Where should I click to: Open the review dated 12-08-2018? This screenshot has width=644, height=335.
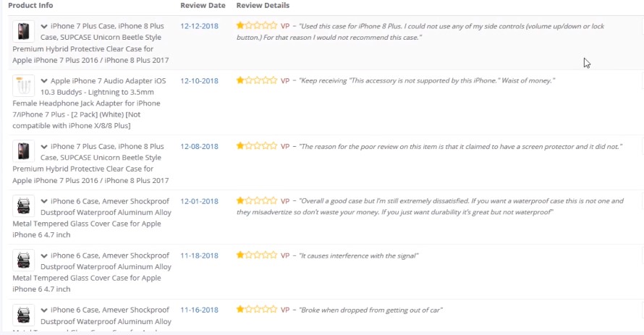coord(199,147)
